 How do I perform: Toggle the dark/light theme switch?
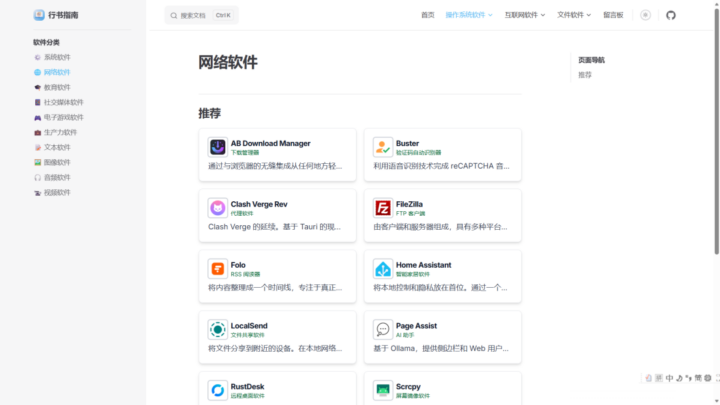645,15
